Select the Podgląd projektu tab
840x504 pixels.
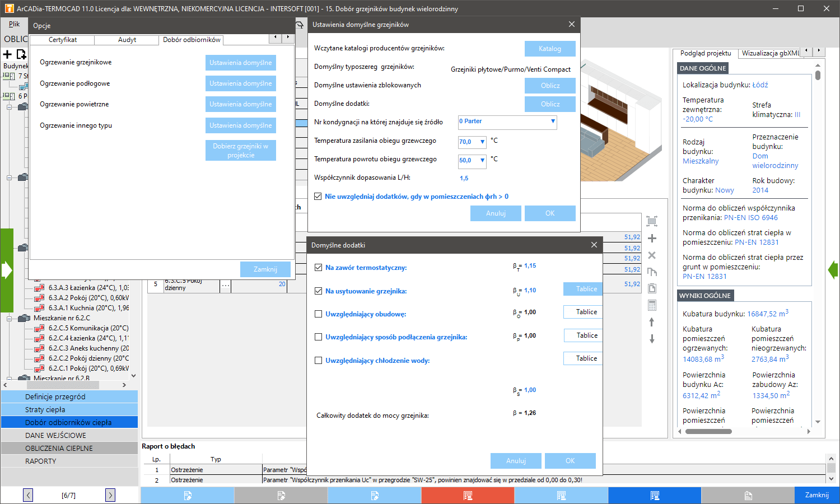[x=706, y=53]
